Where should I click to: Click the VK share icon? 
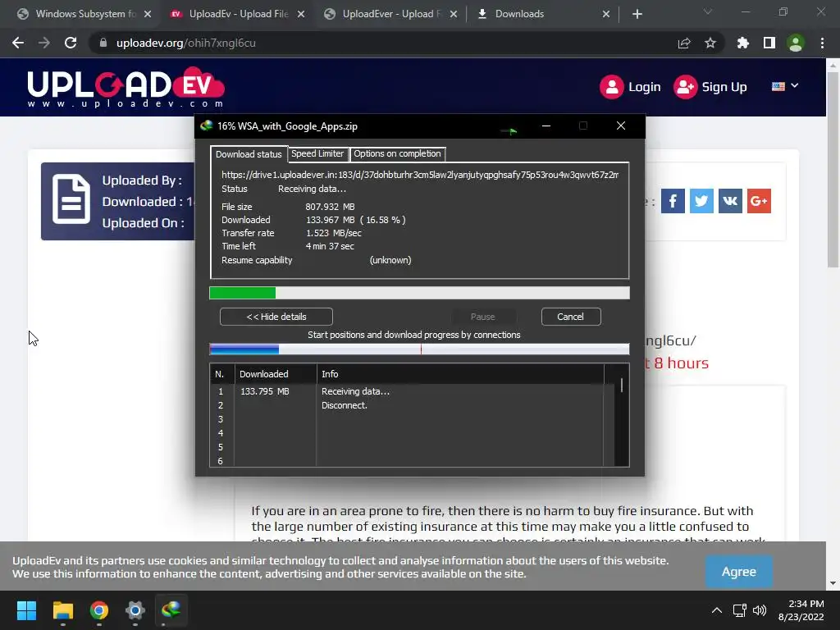(730, 201)
